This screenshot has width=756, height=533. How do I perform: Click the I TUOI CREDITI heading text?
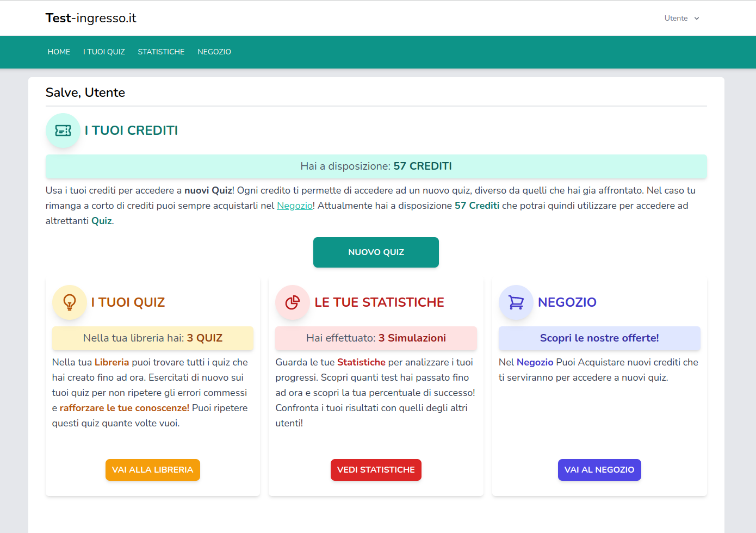click(131, 131)
